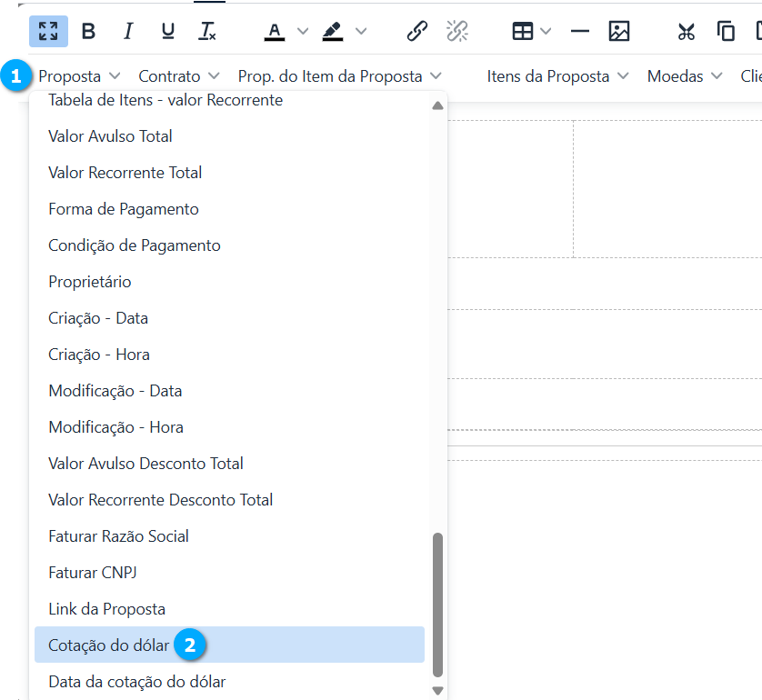This screenshot has height=700, width=762.
Task: Toggle underline formatting
Action: point(167,31)
